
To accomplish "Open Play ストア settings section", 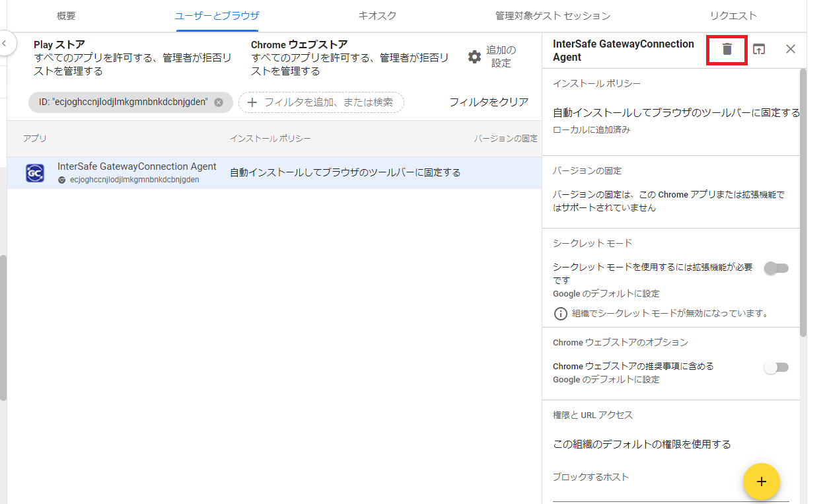I will pyautogui.click(x=133, y=57).
